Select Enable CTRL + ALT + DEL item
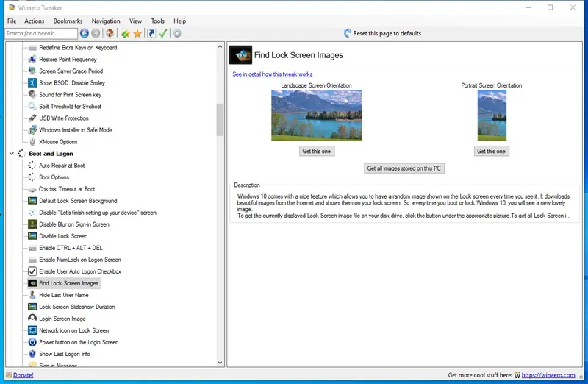 (71, 248)
